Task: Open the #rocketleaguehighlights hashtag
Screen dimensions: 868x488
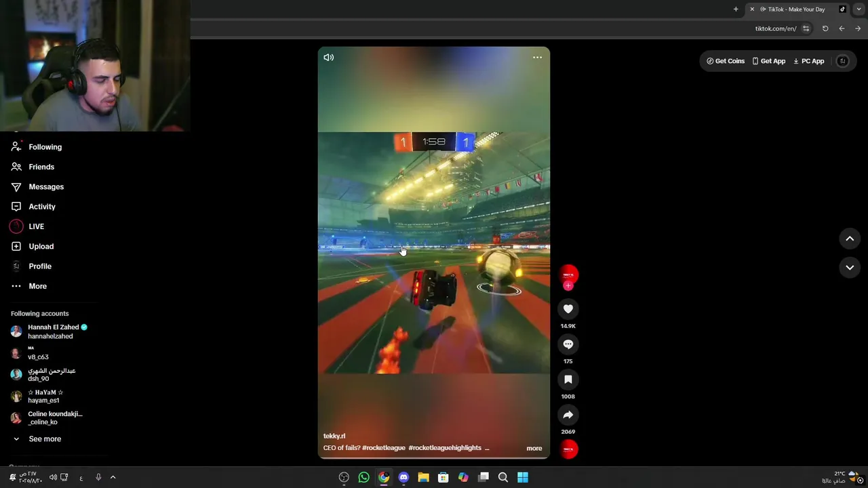Action: coord(445,448)
